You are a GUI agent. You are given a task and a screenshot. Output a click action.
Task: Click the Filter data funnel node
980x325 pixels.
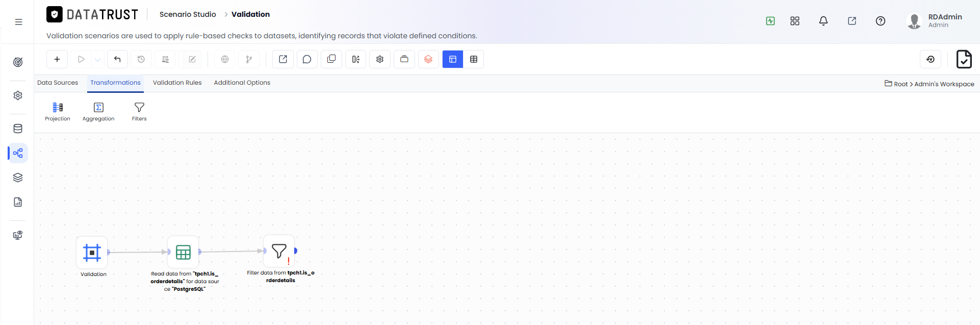tap(279, 251)
